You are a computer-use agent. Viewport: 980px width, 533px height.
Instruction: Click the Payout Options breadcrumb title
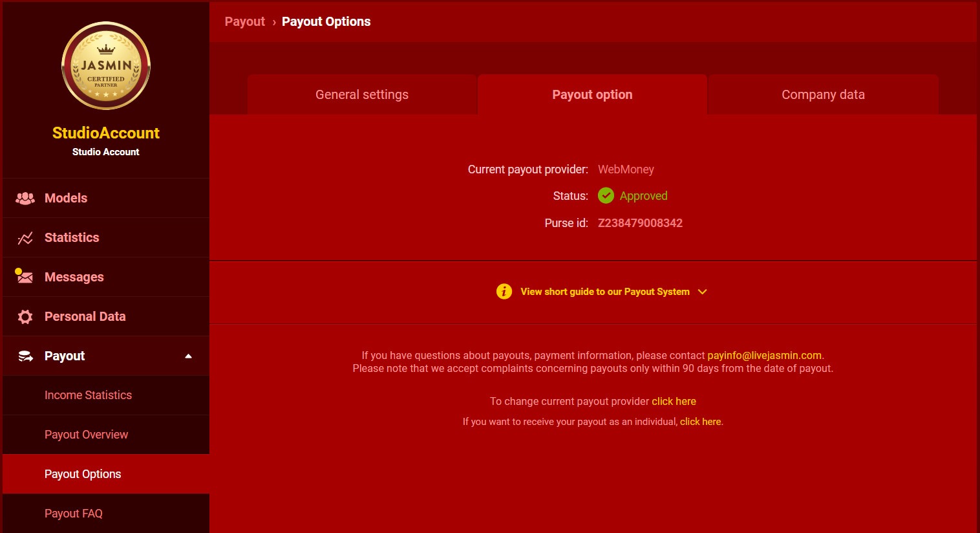coord(326,21)
